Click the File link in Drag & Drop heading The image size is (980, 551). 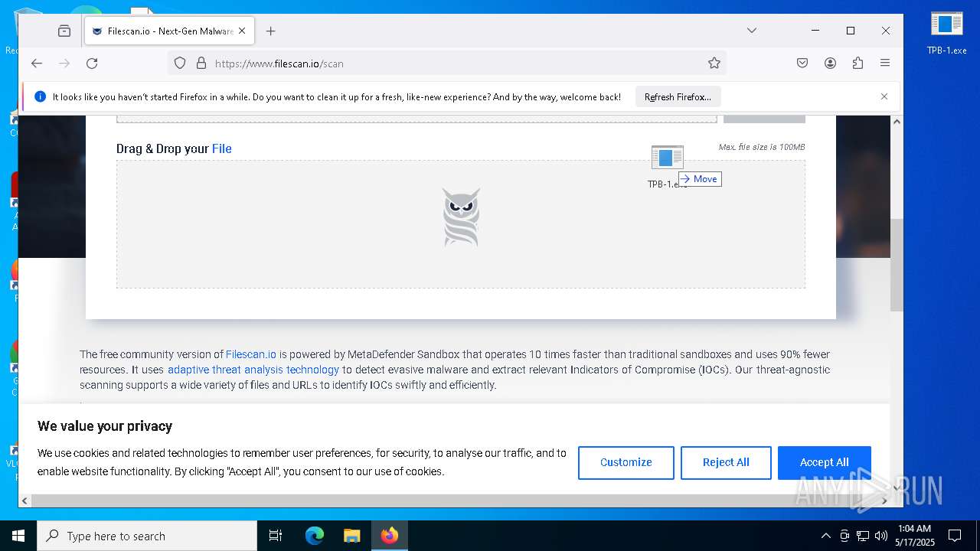[222, 148]
